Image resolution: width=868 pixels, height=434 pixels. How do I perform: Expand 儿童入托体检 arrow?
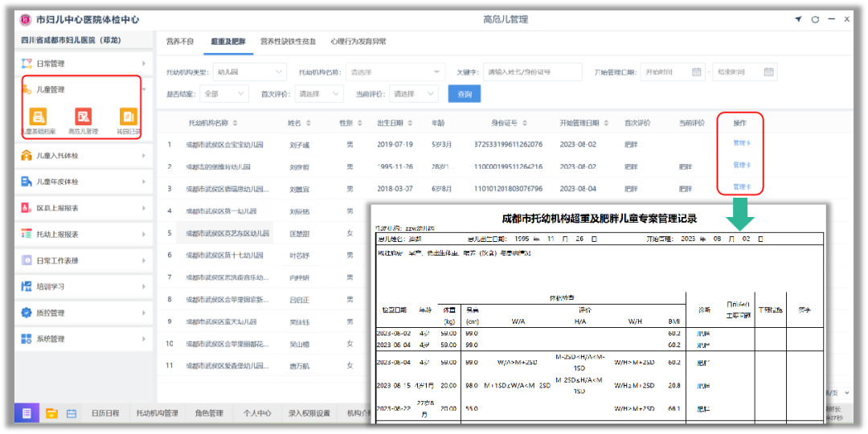144,156
